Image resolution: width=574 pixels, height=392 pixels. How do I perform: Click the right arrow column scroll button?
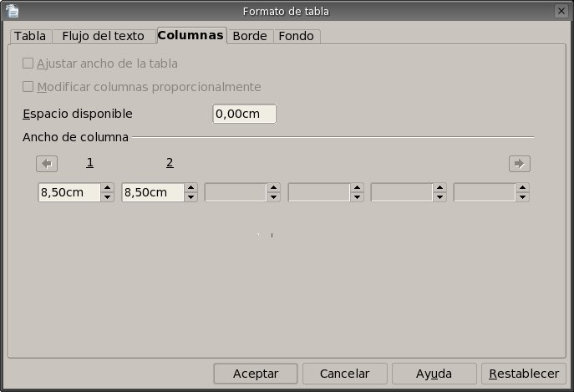[519, 164]
